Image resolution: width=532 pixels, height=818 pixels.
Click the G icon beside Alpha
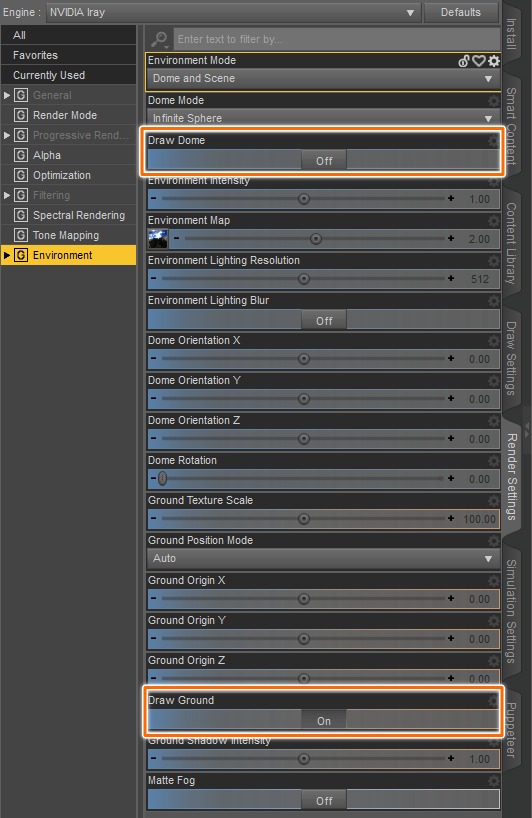click(21, 155)
